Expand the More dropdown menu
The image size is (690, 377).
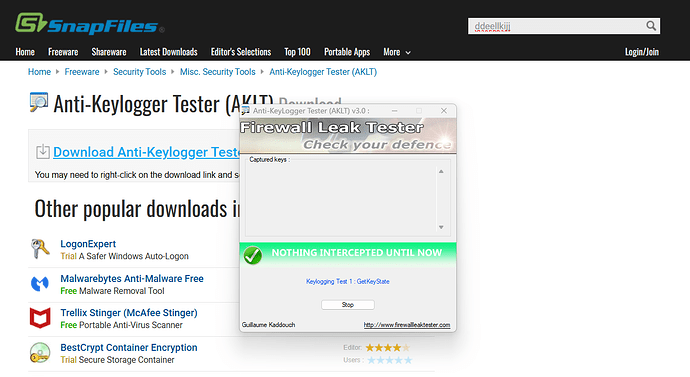pos(396,52)
